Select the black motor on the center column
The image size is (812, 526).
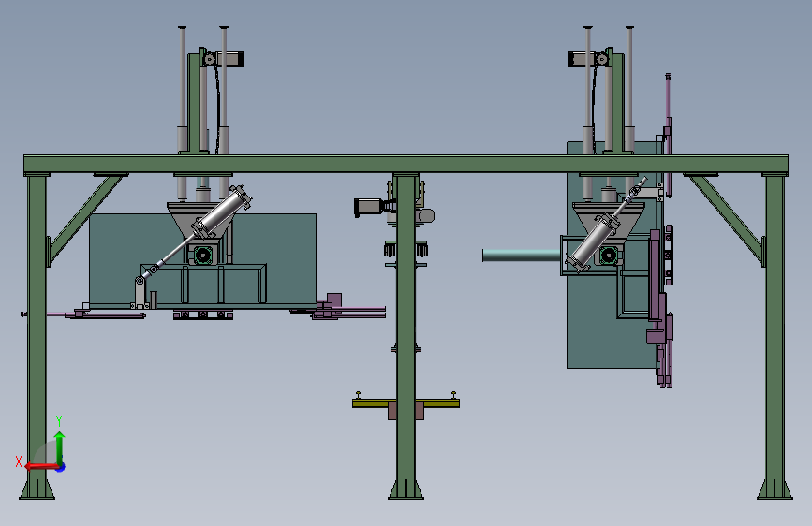click(x=369, y=207)
